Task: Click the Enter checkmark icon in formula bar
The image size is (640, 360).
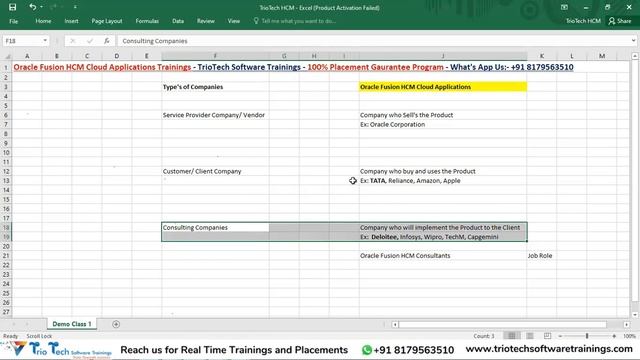Action: [x=90, y=41]
